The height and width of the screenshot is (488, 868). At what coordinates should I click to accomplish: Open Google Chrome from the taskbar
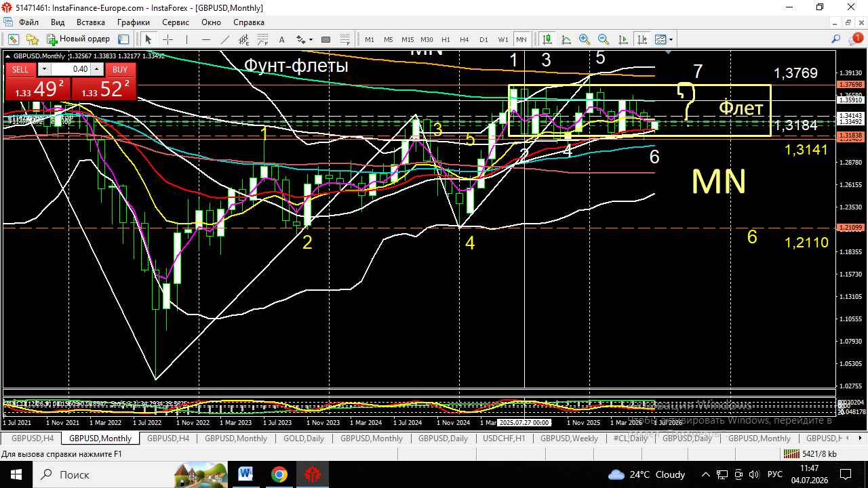coord(279,474)
